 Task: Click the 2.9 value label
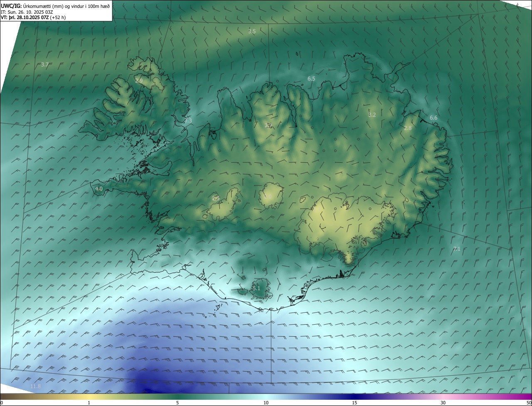(x=139, y=81)
